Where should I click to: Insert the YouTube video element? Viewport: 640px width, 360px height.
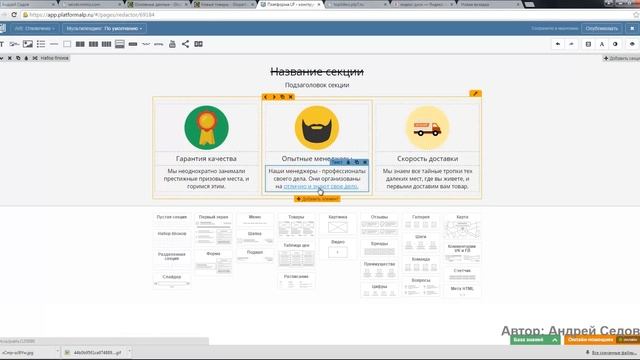tap(172, 44)
